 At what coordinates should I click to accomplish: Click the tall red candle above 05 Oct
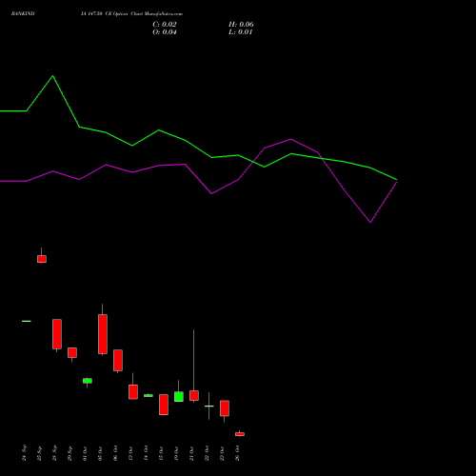click(103, 334)
